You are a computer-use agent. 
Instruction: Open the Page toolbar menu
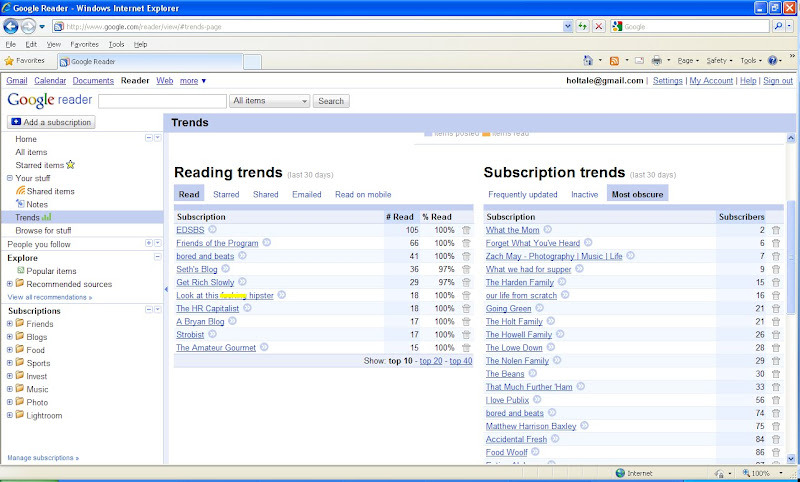click(x=688, y=61)
